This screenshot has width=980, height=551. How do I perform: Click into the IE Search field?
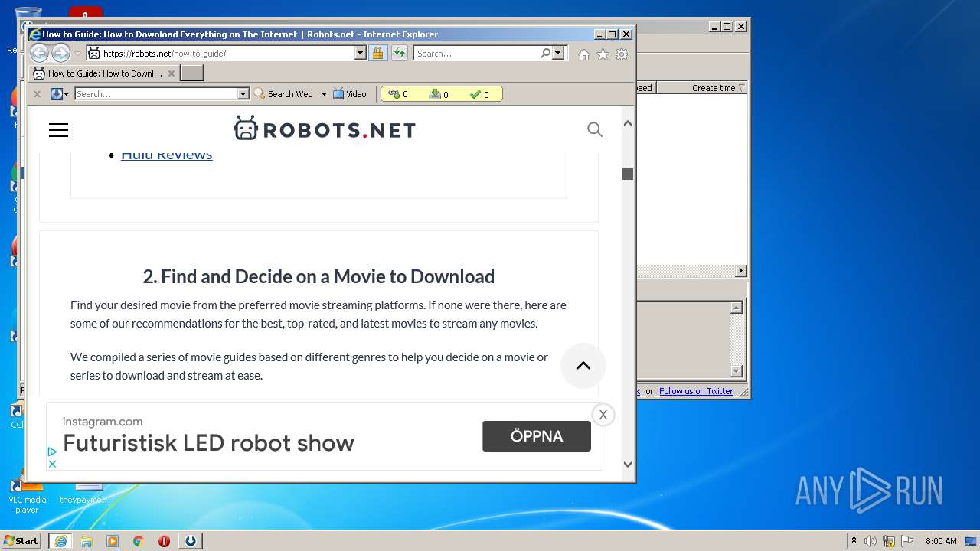(477, 53)
